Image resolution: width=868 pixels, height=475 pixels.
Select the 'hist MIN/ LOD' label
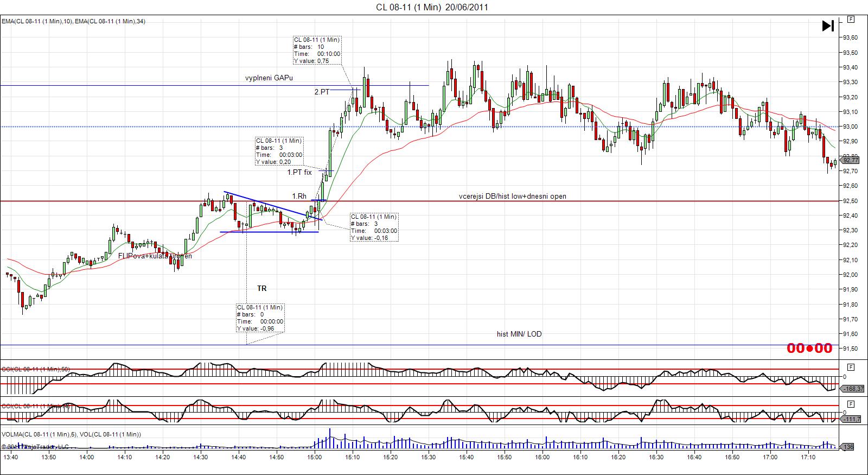(x=519, y=334)
